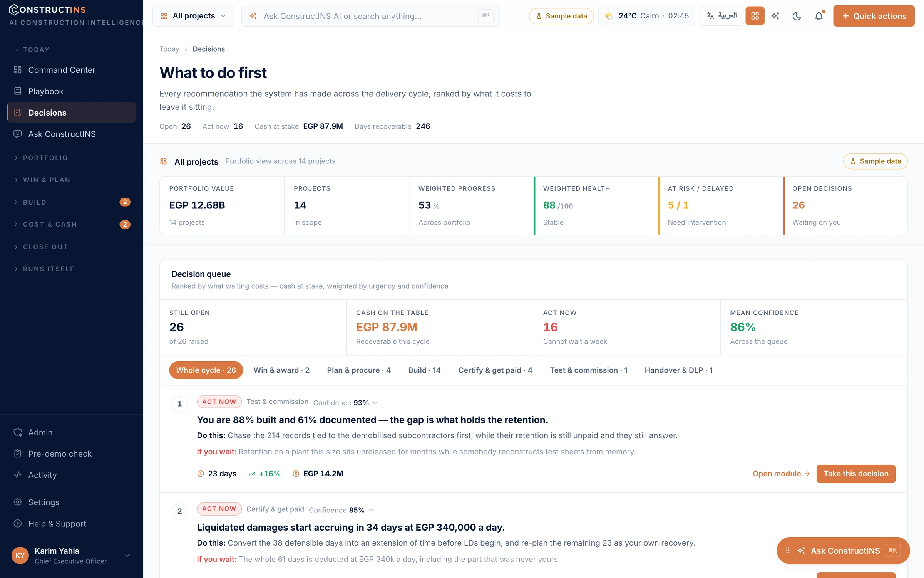The height and width of the screenshot is (578, 924).
Task: Select Certify & get paid tab
Action: tap(495, 370)
